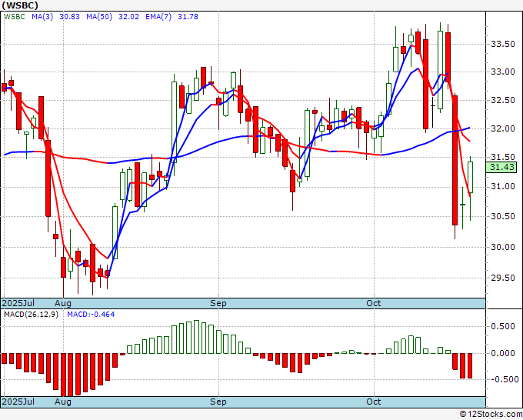Click the Aug label on price chart axis
Screen dimensions: 523x420
pyautogui.click(x=63, y=303)
